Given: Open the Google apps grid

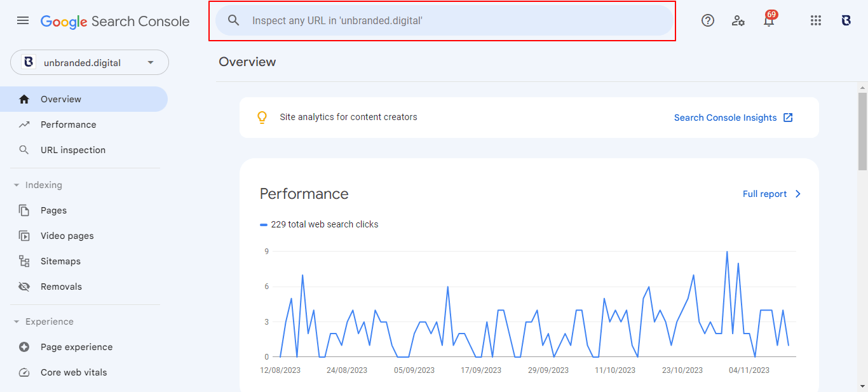Looking at the screenshot, I should 816,20.
